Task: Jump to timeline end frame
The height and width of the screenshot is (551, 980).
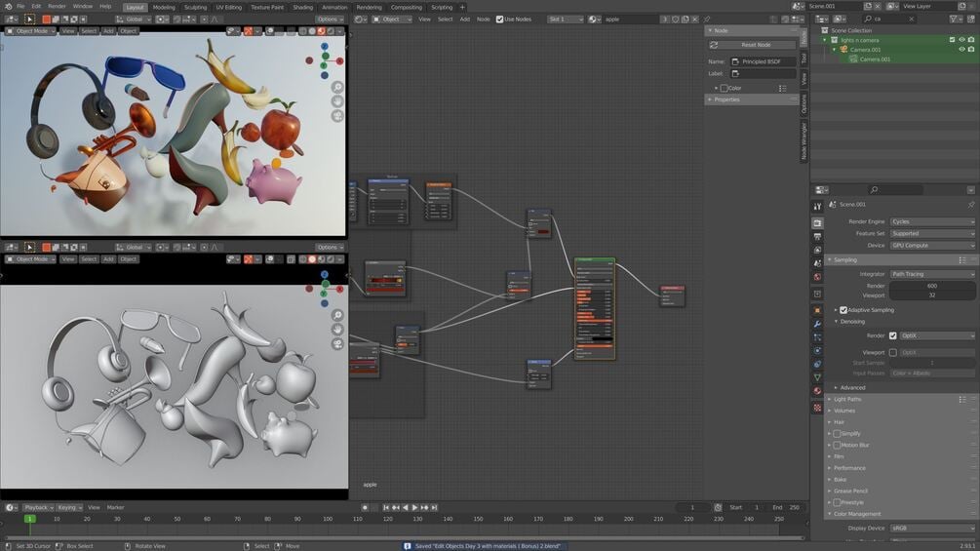Action: coord(434,508)
